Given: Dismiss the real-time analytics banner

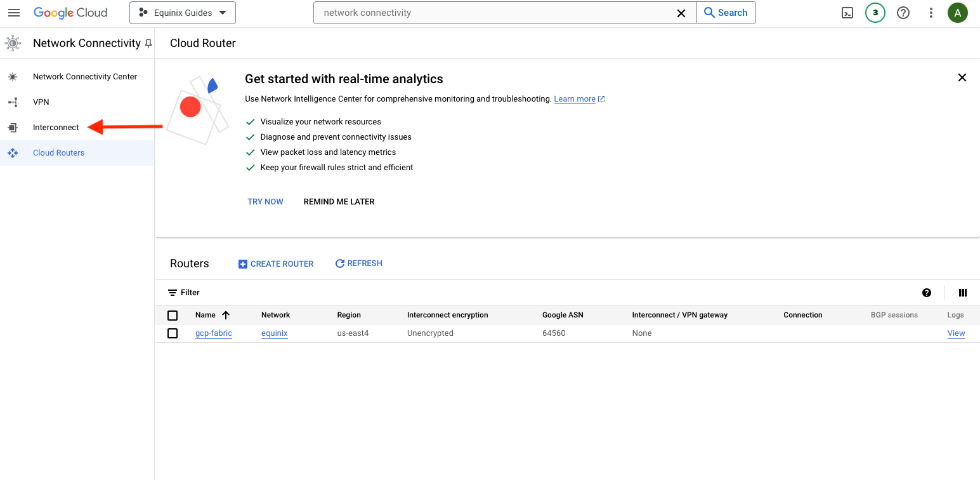Looking at the screenshot, I should click(x=962, y=77).
